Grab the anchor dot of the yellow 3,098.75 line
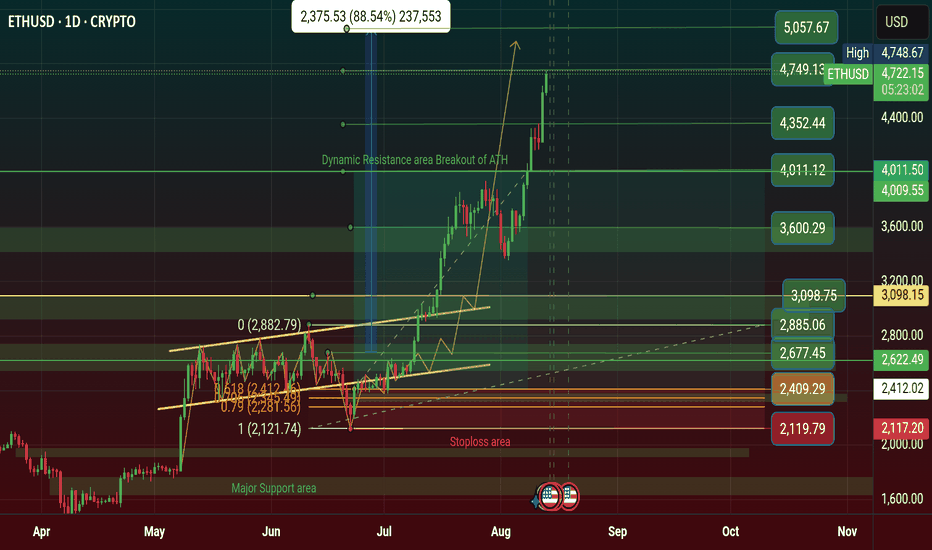 coord(313,295)
